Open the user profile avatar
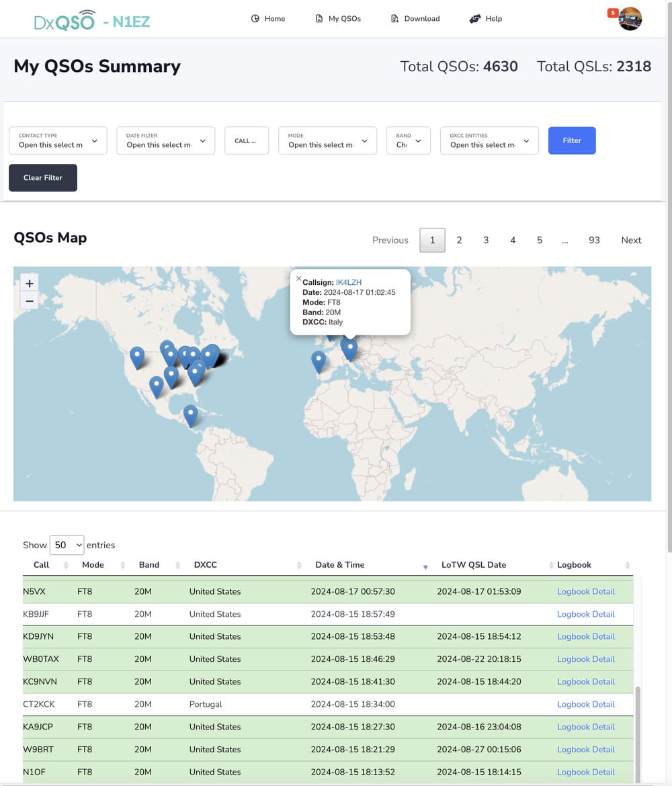Screen dimensions: 672x786 (x=630, y=19)
